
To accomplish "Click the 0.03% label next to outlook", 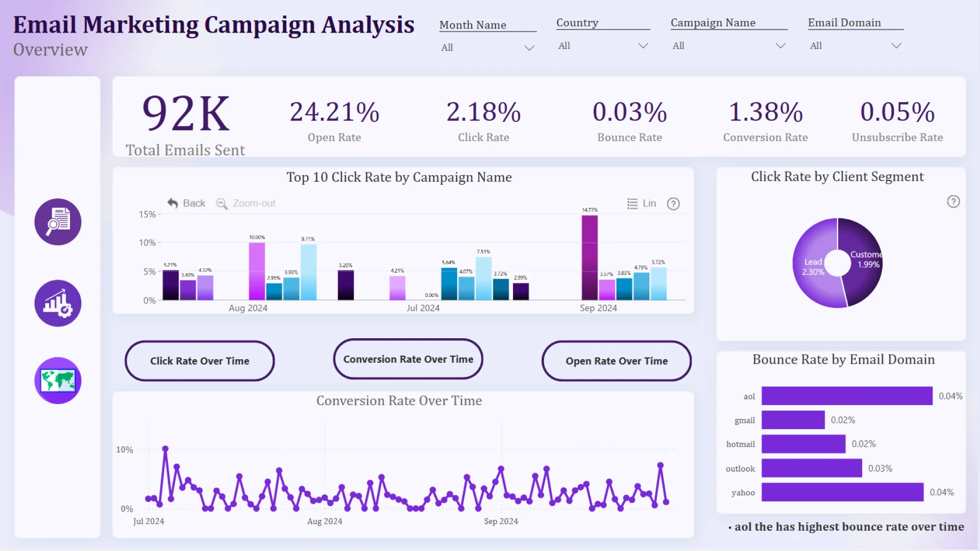I will pos(880,468).
